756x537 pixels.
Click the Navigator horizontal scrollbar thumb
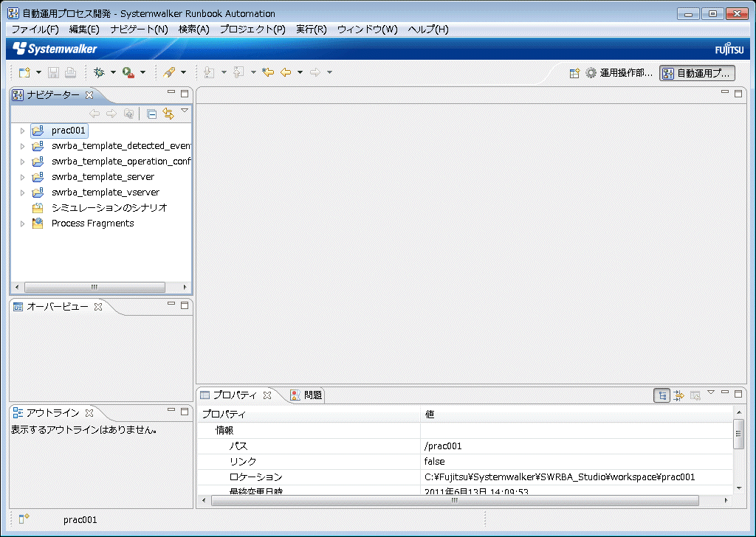tap(94, 287)
